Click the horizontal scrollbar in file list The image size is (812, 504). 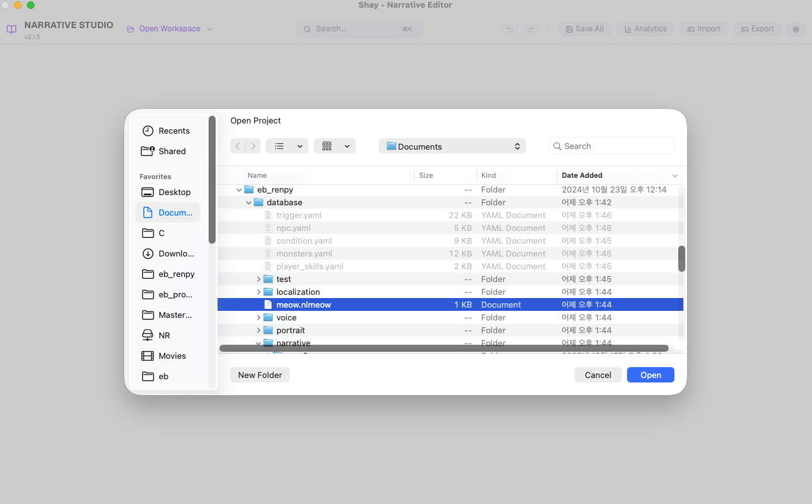(x=443, y=349)
